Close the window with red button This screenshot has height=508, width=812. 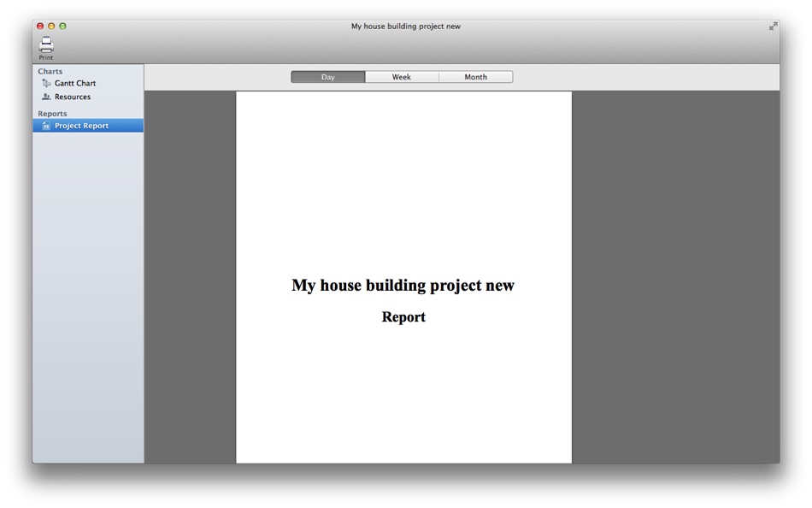click(x=40, y=26)
